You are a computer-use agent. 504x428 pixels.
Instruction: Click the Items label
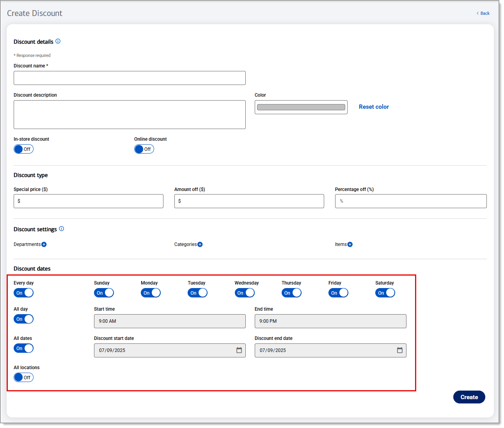pyautogui.click(x=341, y=244)
